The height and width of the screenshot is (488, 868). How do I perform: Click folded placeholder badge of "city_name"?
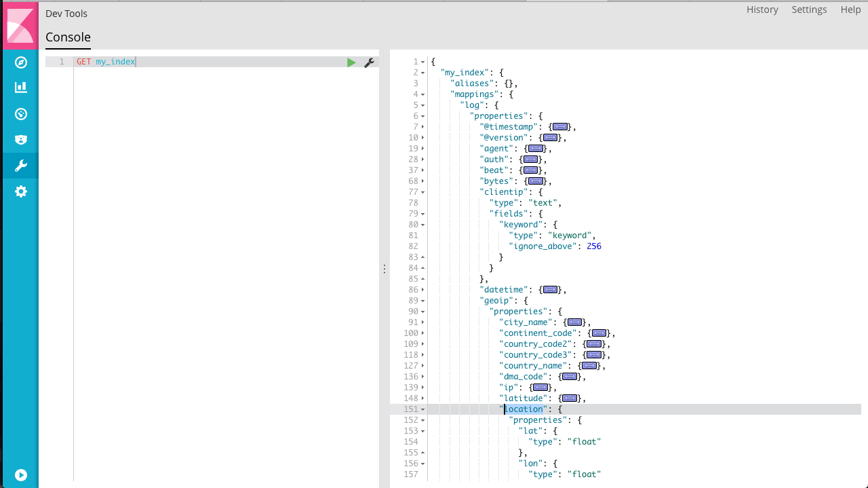click(x=575, y=322)
